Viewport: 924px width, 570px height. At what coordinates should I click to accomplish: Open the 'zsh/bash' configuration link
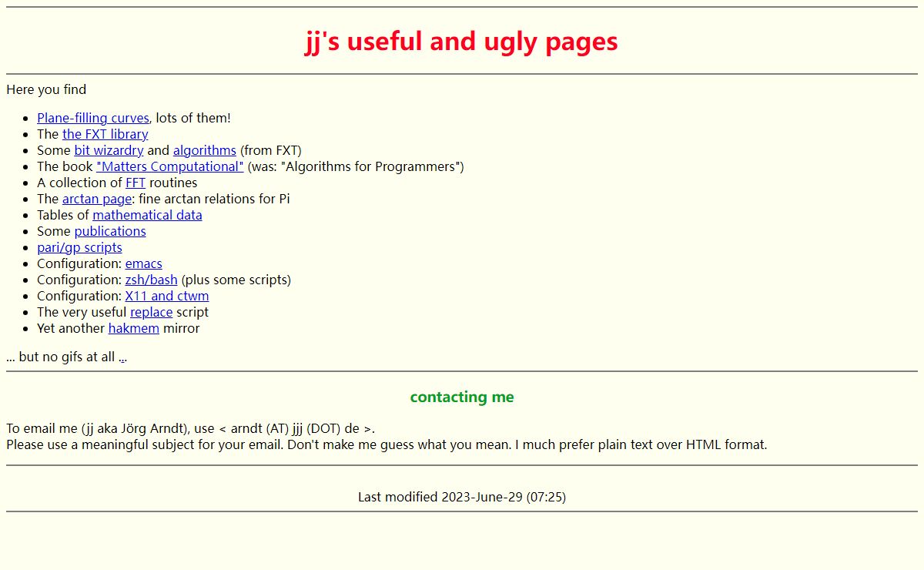coord(152,280)
